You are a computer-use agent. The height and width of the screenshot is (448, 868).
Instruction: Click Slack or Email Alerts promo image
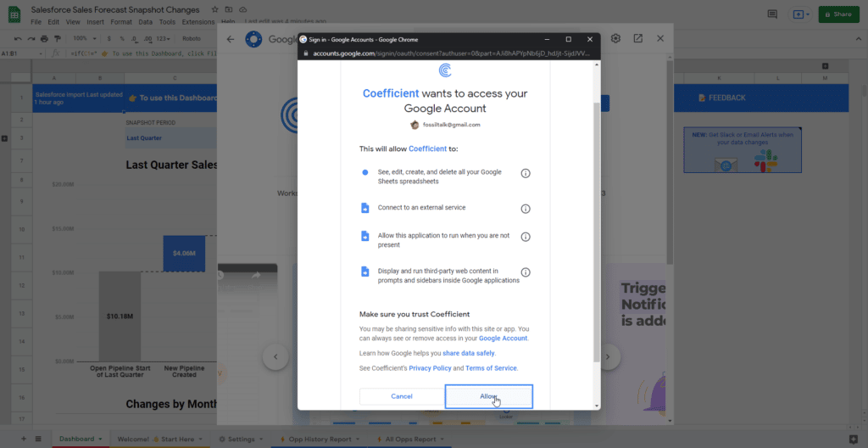[743, 150]
